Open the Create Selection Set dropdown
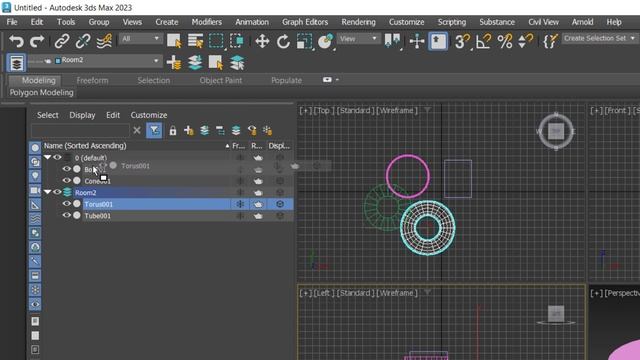640x360 pixels. tap(600, 38)
